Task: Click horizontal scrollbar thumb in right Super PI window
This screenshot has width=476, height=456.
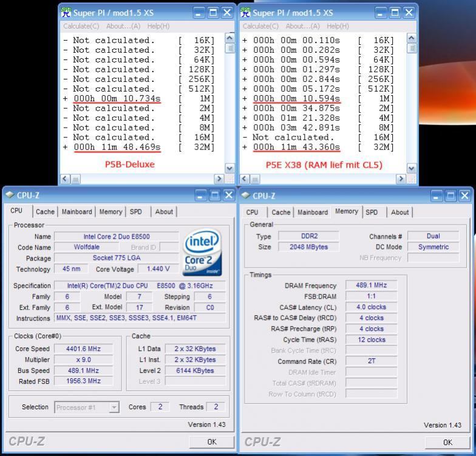Action: pyautogui.click(x=255, y=179)
